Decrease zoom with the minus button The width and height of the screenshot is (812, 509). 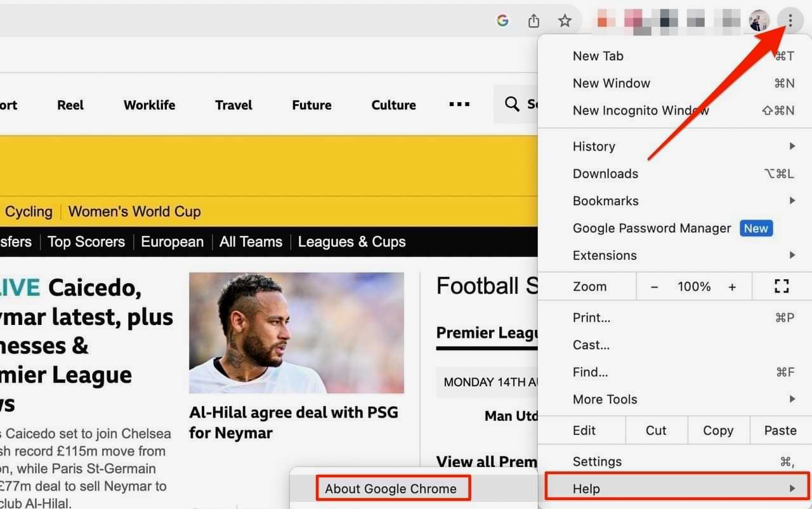click(655, 287)
